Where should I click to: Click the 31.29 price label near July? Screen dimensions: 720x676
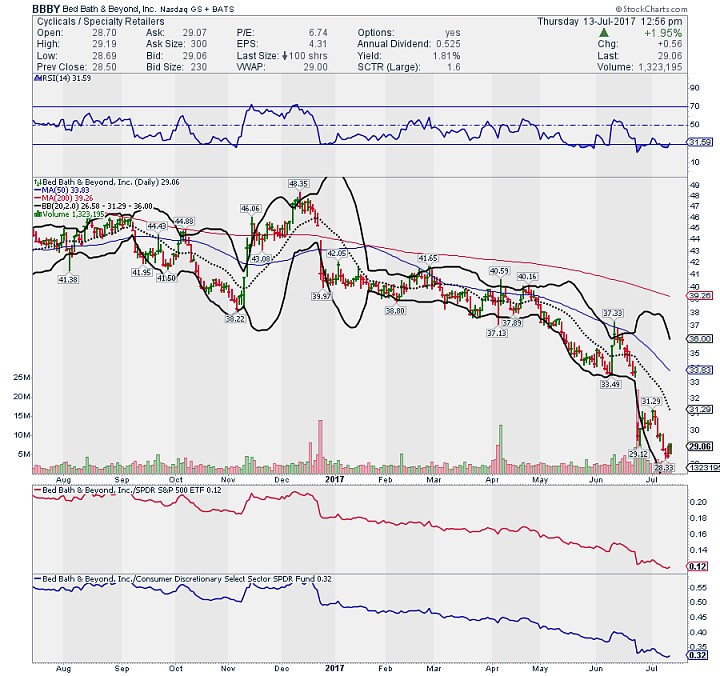click(651, 401)
